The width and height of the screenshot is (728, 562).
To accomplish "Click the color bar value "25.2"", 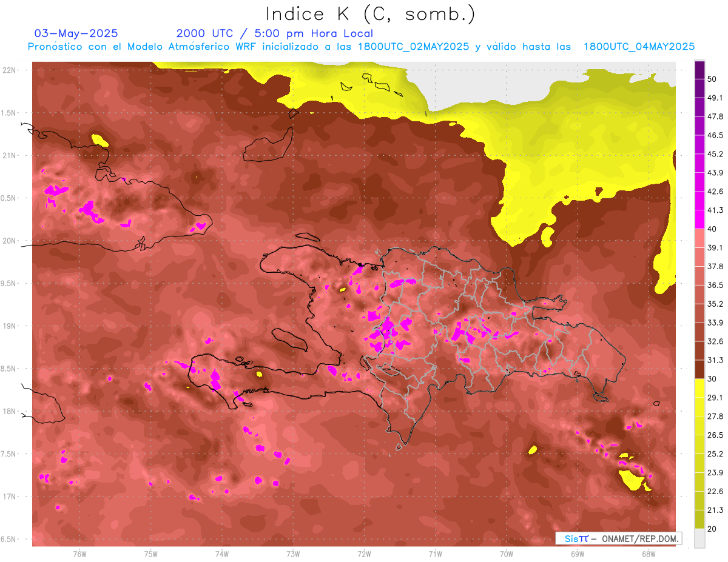I will tap(716, 454).
